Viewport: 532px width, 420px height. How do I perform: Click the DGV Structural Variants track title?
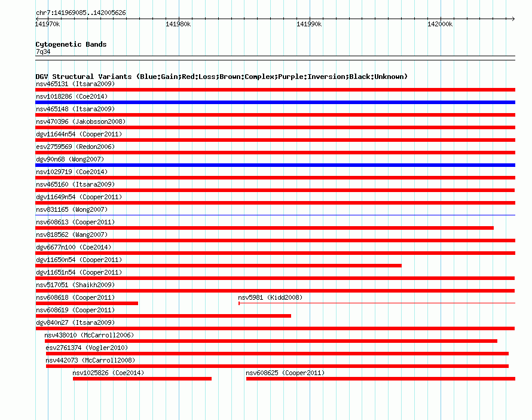tap(222, 77)
